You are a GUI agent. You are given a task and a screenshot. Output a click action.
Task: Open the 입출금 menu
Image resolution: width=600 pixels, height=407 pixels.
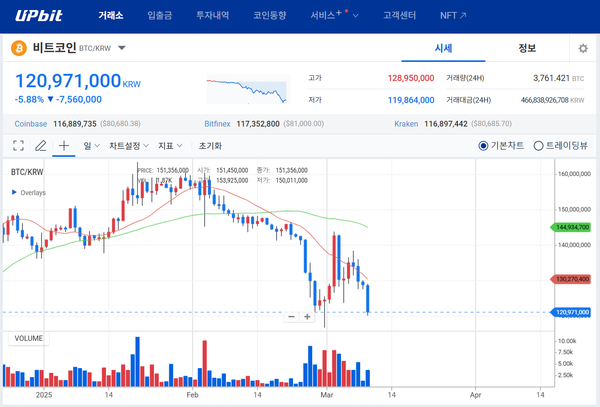pyautogui.click(x=159, y=16)
